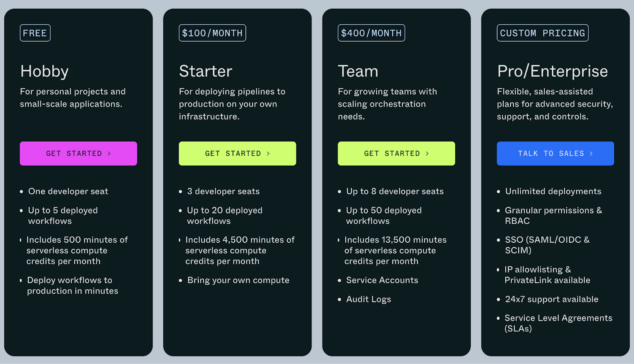Click the "Audit Logs" feature item
The image size is (634, 364).
[369, 299]
